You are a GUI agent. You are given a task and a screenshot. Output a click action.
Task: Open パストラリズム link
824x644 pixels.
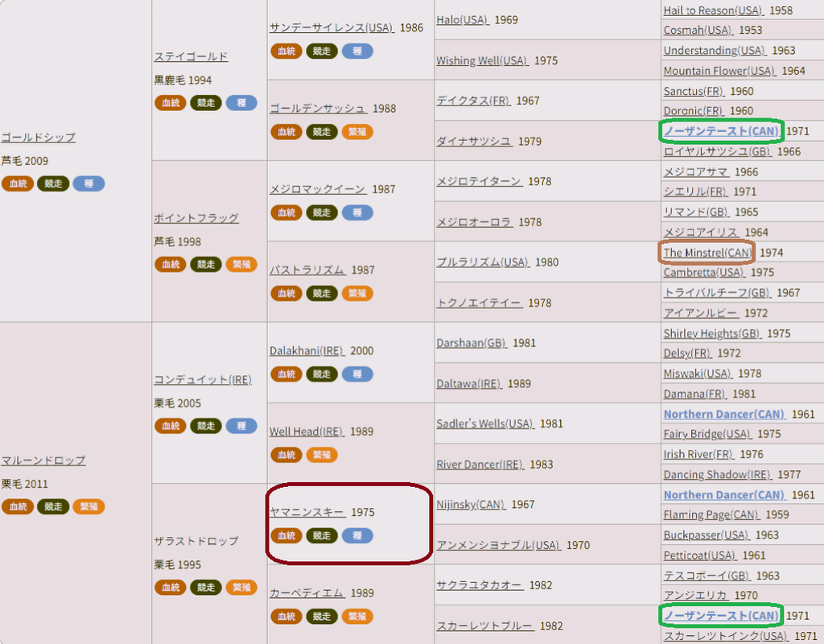coord(307,270)
